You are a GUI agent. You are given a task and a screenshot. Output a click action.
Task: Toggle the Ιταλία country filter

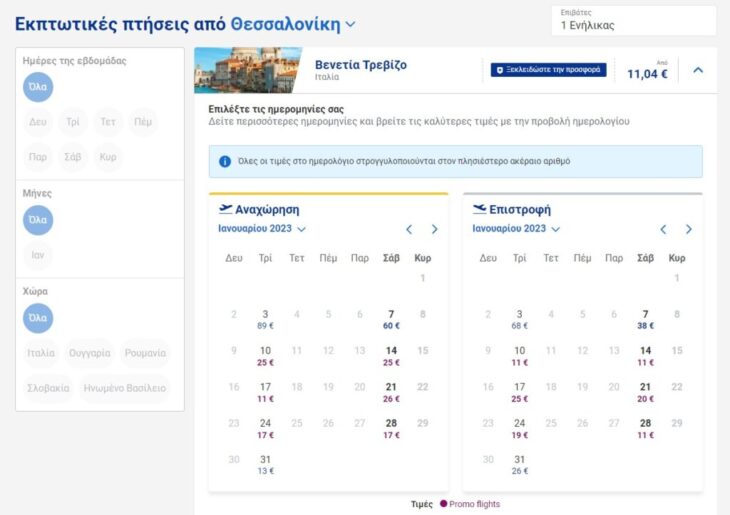pos(42,354)
